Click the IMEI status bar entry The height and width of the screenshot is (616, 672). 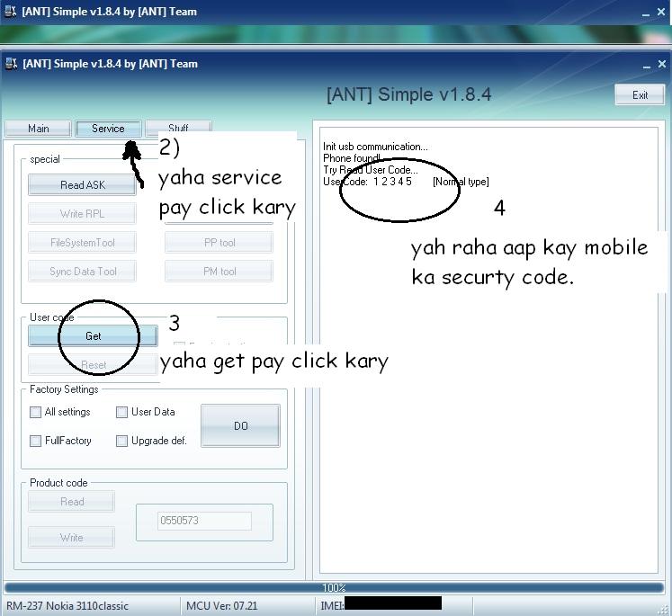tap(381, 604)
